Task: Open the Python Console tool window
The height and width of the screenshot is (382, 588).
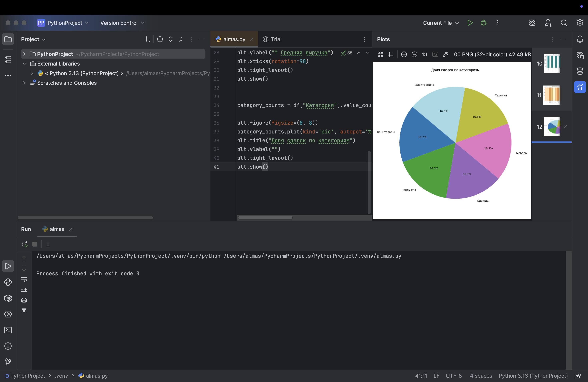Action: click(x=8, y=282)
